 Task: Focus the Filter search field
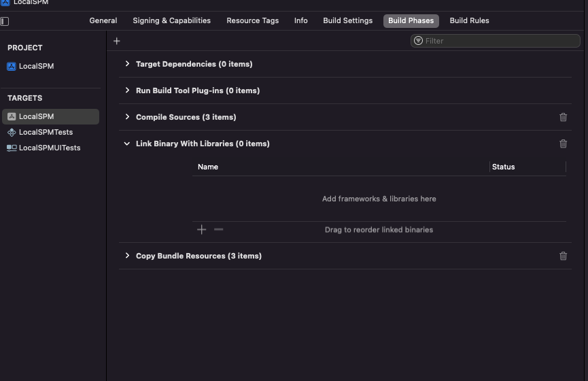[496, 41]
